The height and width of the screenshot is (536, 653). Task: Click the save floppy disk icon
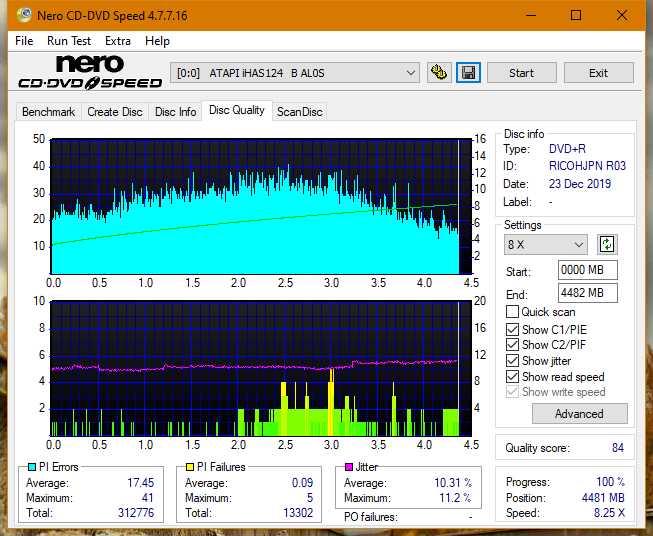tap(469, 73)
